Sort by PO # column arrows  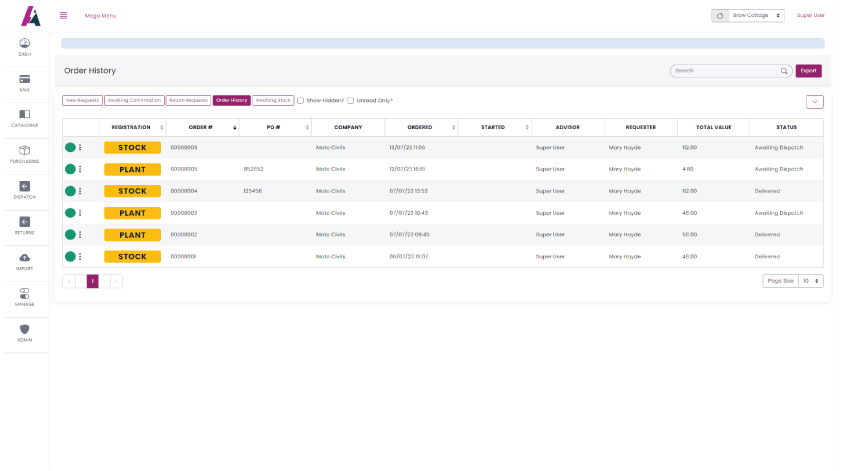tap(307, 127)
